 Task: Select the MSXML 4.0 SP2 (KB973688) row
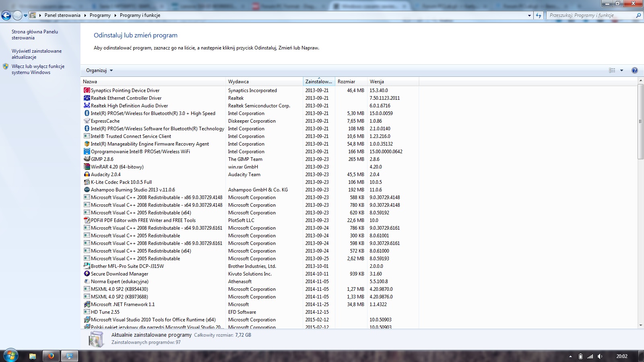250,297
